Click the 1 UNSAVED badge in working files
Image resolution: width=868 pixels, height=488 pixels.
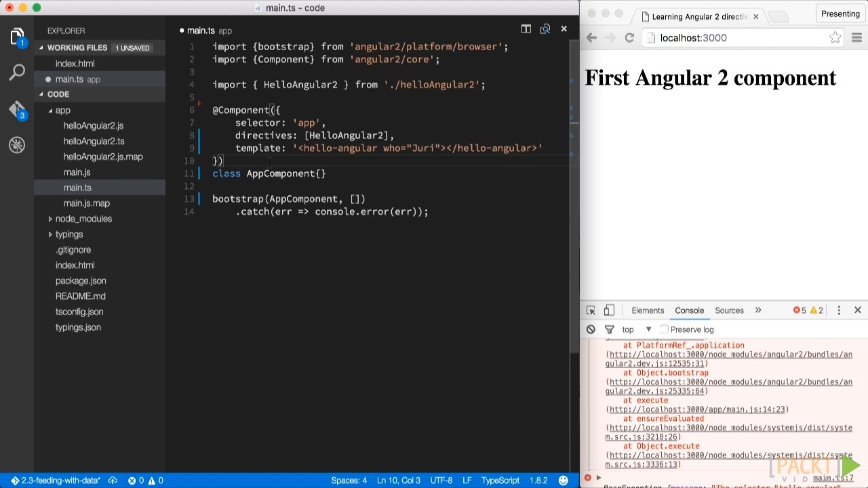(x=132, y=48)
